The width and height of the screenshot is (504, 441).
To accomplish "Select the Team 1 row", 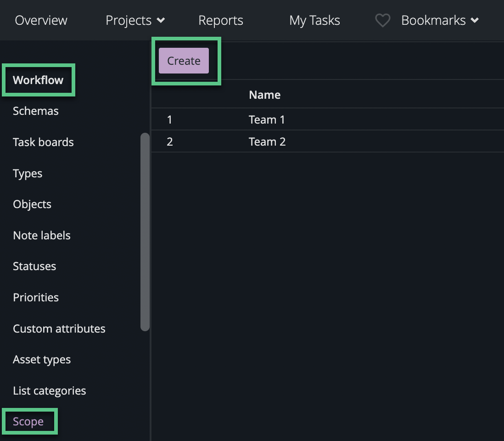I will 267,119.
